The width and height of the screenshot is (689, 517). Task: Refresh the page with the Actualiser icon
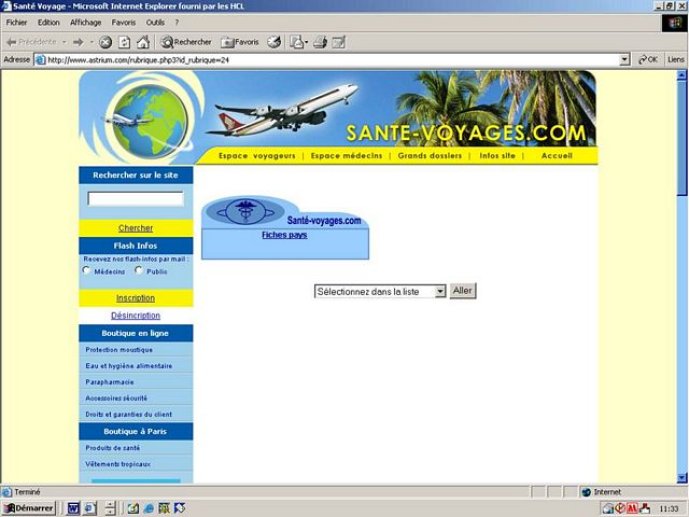pos(124,42)
